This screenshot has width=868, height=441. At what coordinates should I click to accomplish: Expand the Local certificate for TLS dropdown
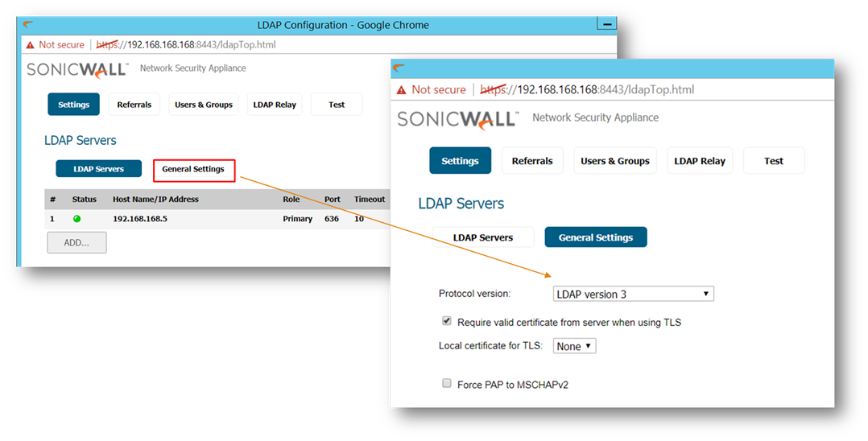click(574, 346)
